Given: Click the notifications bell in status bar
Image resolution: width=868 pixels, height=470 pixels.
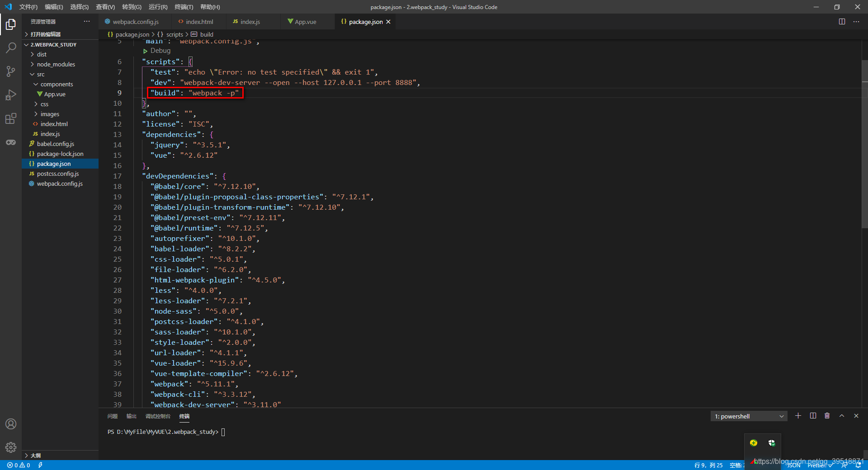Looking at the screenshot, I should pos(858,465).
